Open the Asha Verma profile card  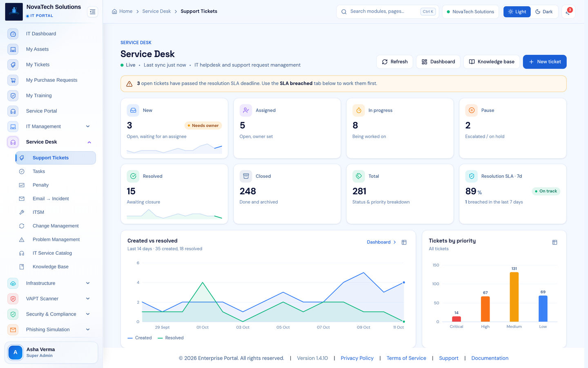click(51, 352)
